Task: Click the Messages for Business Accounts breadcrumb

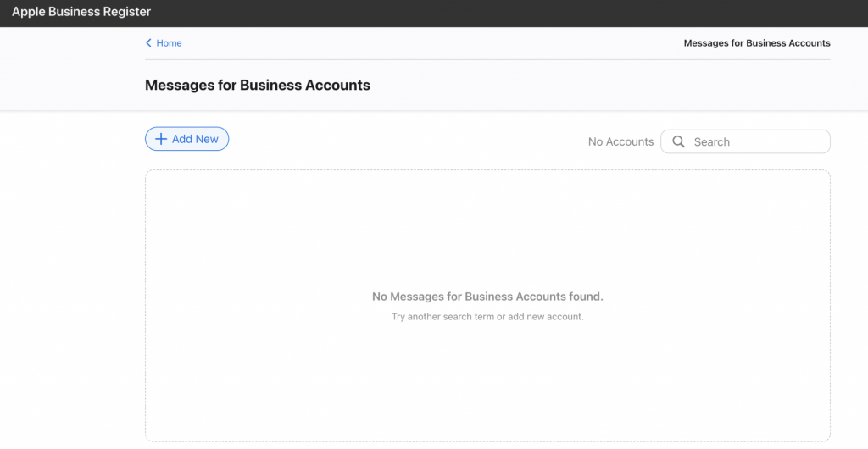Action: click(x=757, y=43)
